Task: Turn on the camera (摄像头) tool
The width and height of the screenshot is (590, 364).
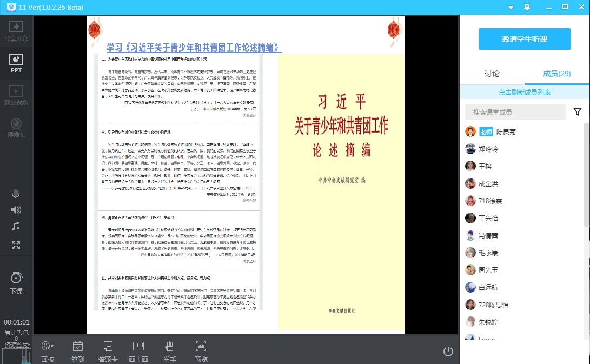Action: point(16,128)
